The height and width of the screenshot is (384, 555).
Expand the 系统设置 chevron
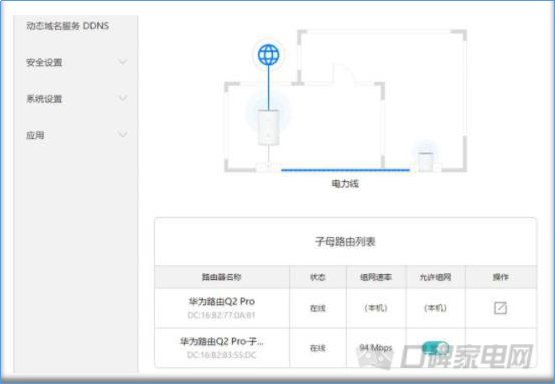click(122, 98)
